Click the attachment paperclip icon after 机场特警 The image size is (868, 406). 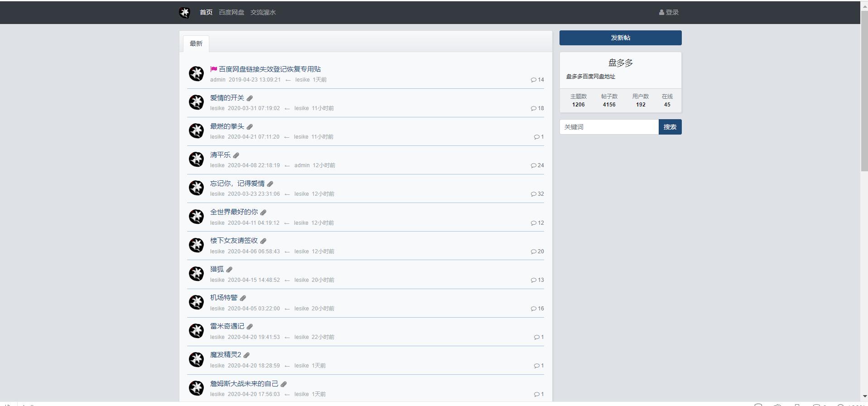243,298
